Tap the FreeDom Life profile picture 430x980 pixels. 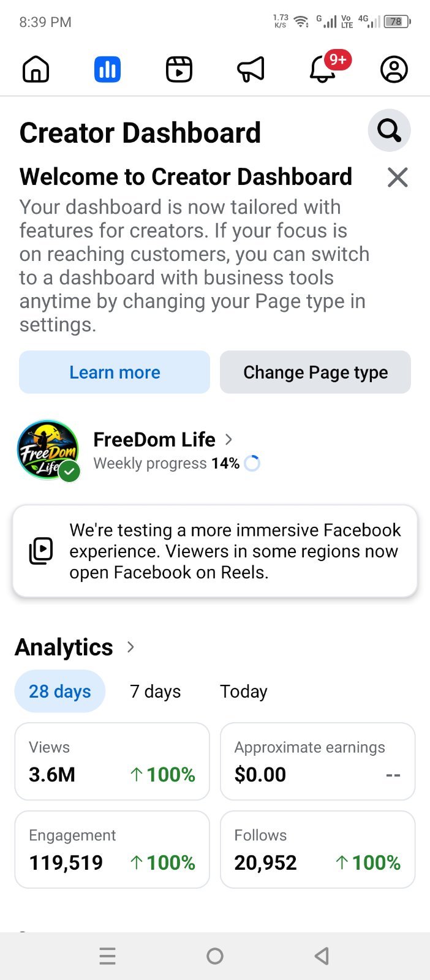click(48, 450)
